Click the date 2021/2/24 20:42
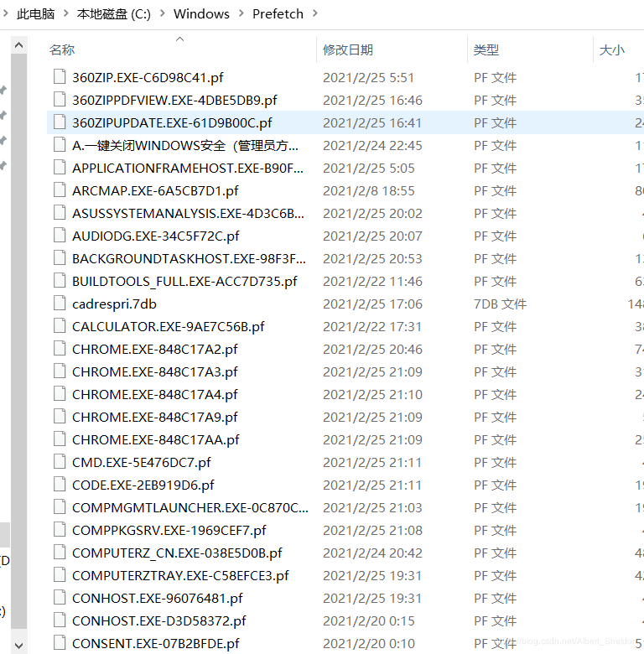 click(372, 553)
